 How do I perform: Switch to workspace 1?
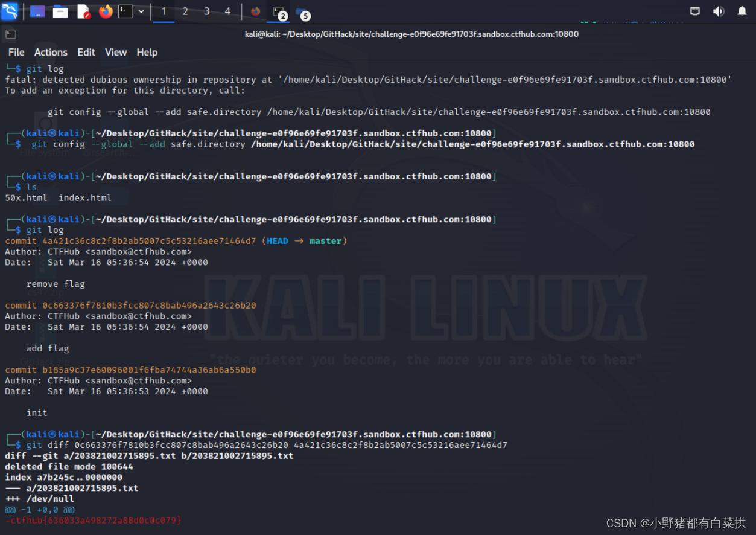(164, 11)
